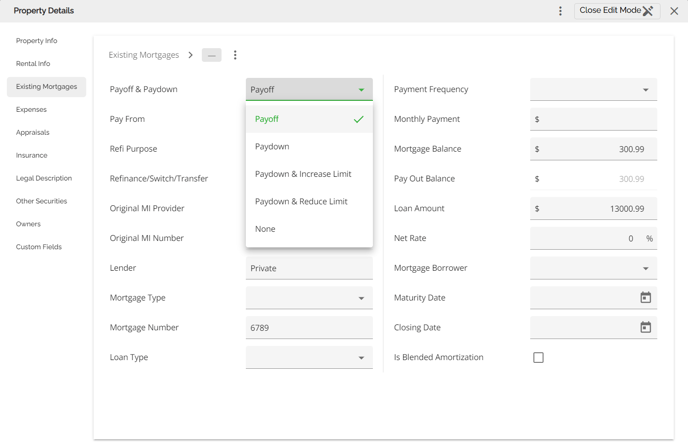The width and height of the screenshot is (688, 443).
Task: Click the Pay From label
Action: tap(127, 119)
